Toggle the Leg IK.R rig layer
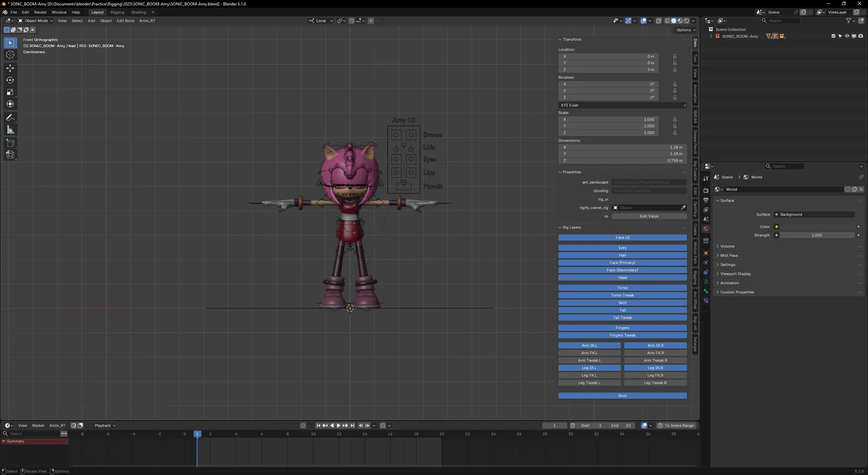This screenshot has height=475, width=868. (x=655, y=368)
